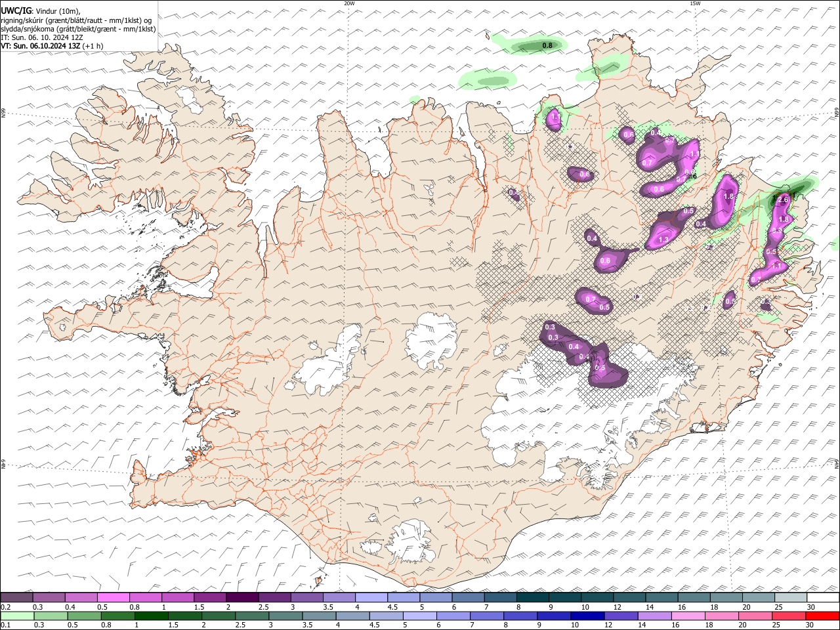Select the 'rigning/skúrir' legend description line
The width and height of the screenshot is (840, 630).
coord(76,20)
